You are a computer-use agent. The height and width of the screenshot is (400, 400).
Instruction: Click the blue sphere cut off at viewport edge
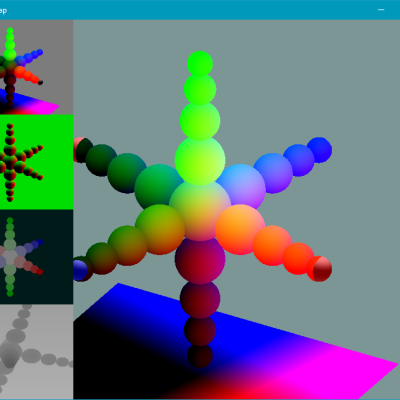click(x=80, y=270)
